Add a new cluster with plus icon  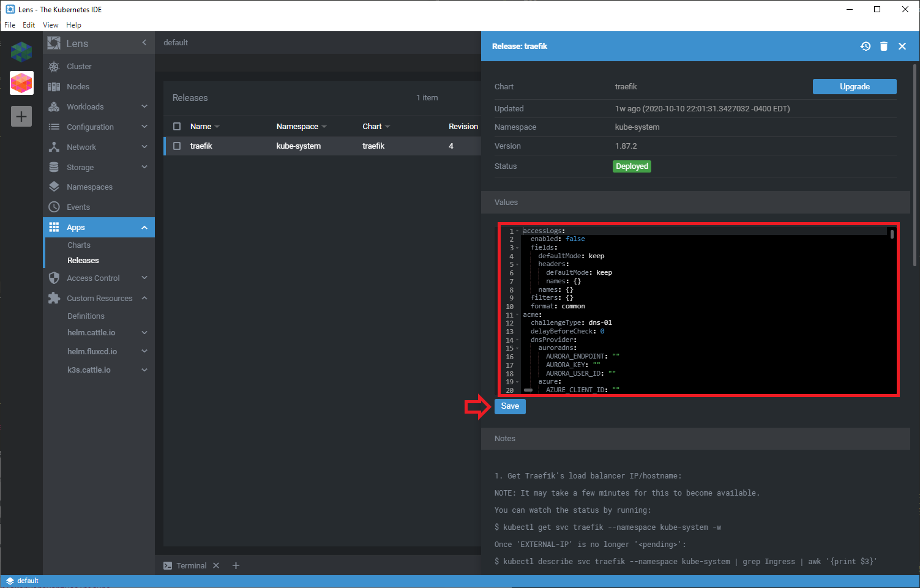(21, 116)
